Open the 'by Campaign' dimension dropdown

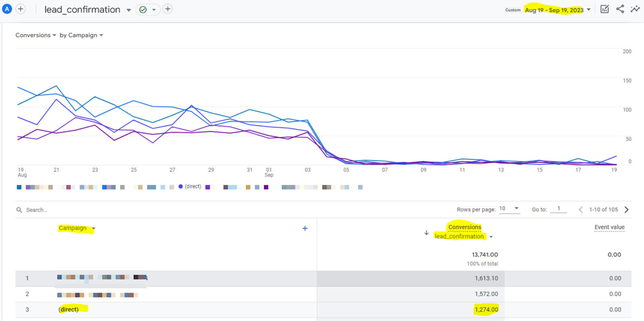[x=81, y=35]
